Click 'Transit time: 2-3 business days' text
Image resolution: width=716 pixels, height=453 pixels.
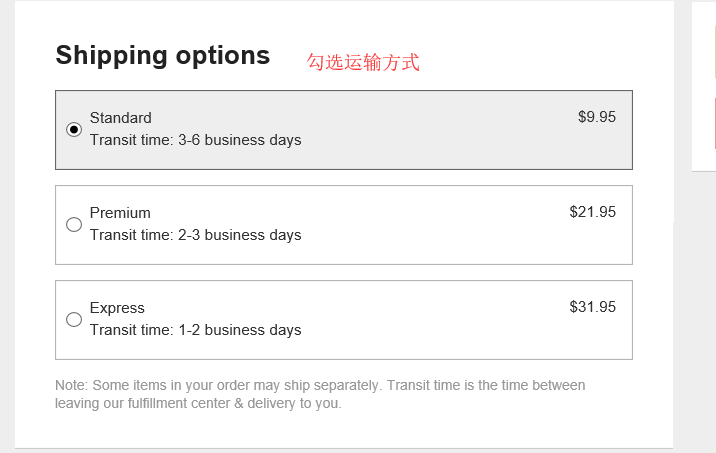(195, 235)
